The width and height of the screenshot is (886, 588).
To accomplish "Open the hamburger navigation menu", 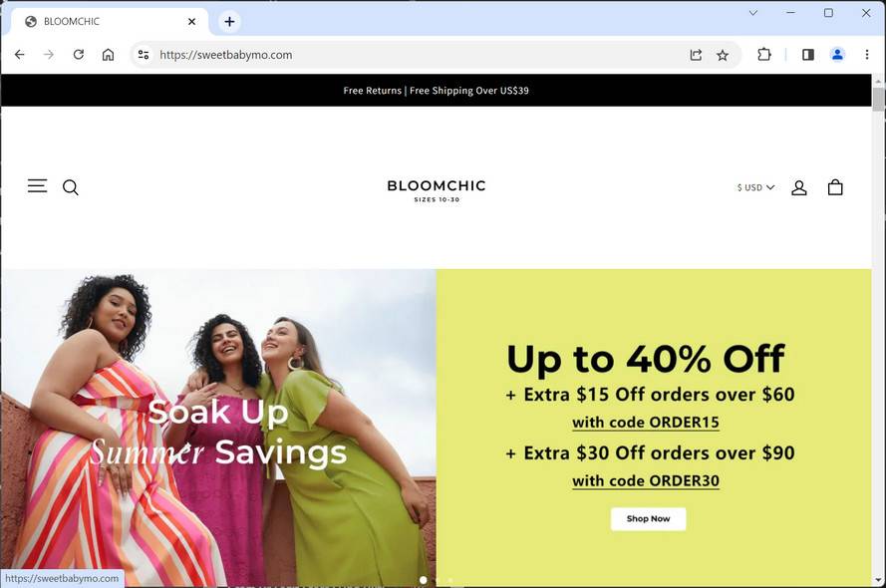I will coord(37,185).
